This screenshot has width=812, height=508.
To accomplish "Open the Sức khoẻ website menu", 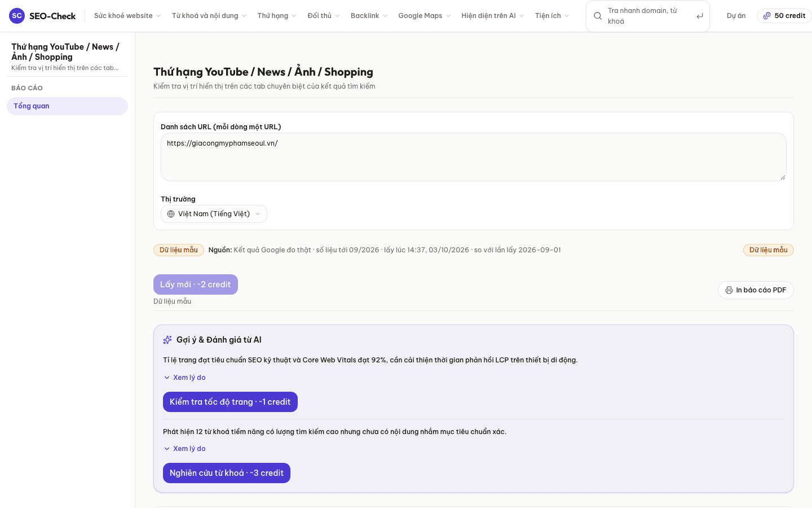I will tap(127, 16).
